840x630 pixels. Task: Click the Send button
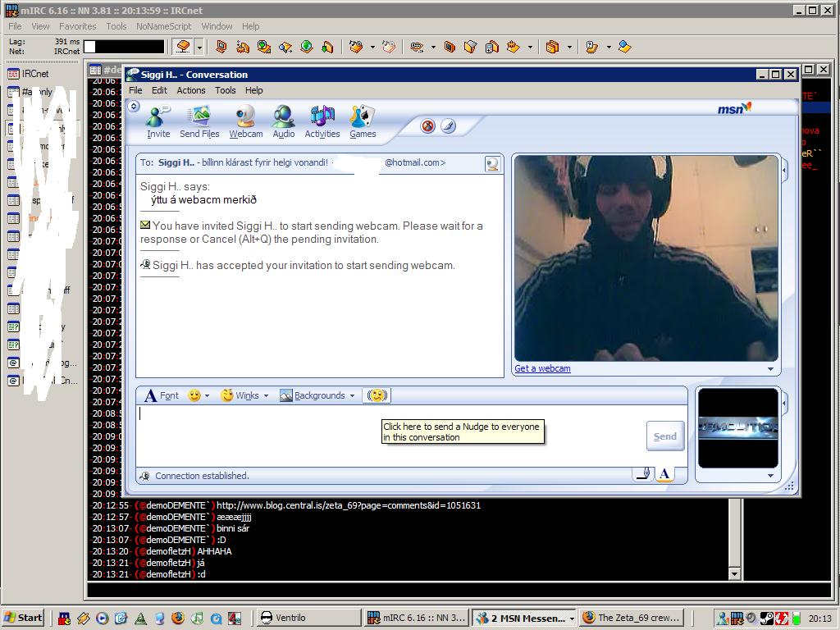coord(664,436)
